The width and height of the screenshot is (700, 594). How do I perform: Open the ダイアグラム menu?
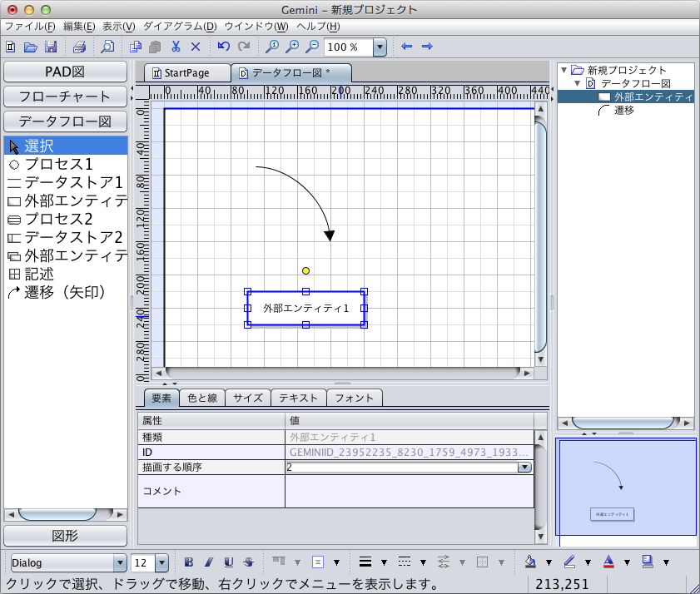180,27
